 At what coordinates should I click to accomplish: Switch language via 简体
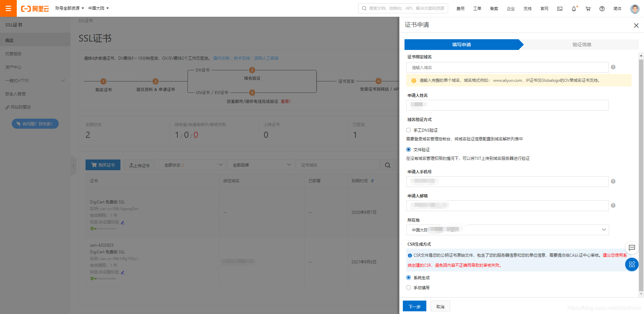[618, 9]
